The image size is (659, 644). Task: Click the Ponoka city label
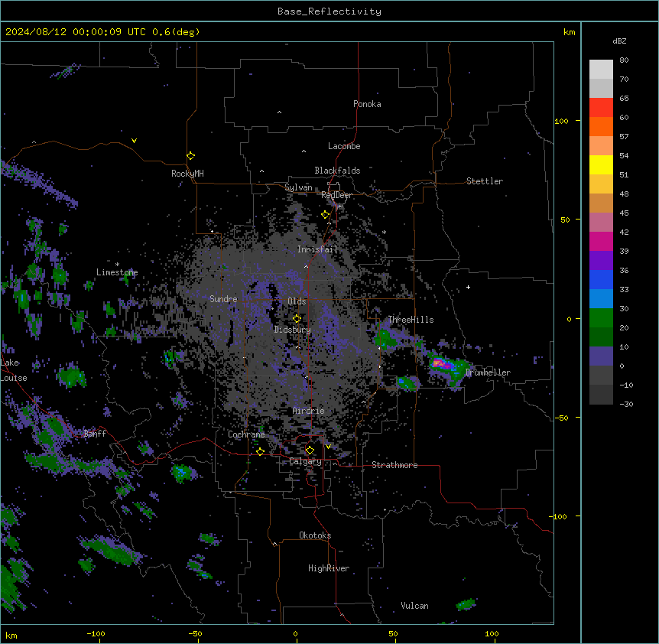click(367, 104)
